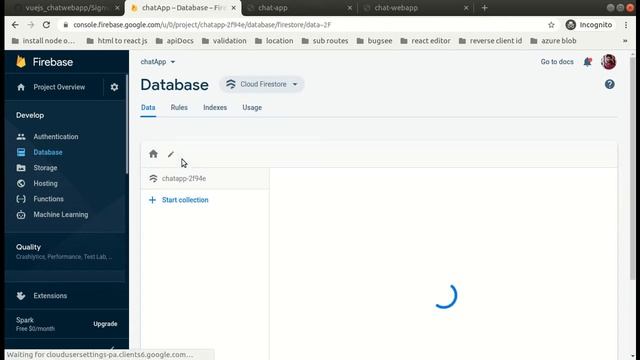Click the Hosting globe icon
This screenshot has width=640, height=360.
pyautogui.click(x=21, y=183)
